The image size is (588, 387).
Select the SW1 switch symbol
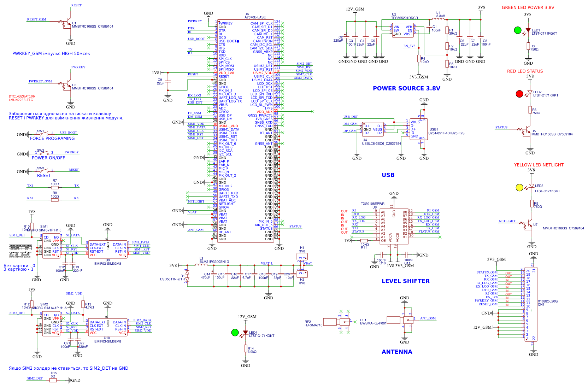click(44, 134)
